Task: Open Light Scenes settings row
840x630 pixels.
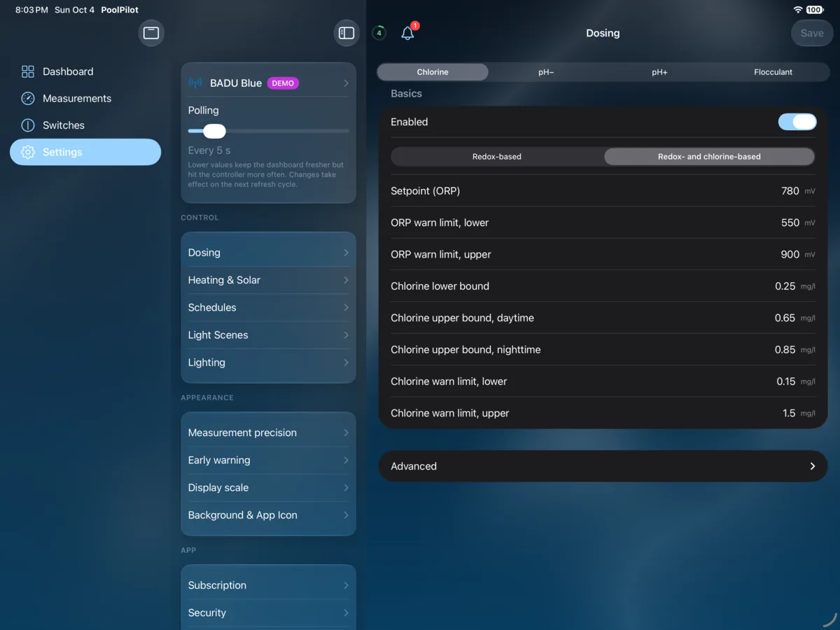Action: pyautogui.click(x=268, y=335)
